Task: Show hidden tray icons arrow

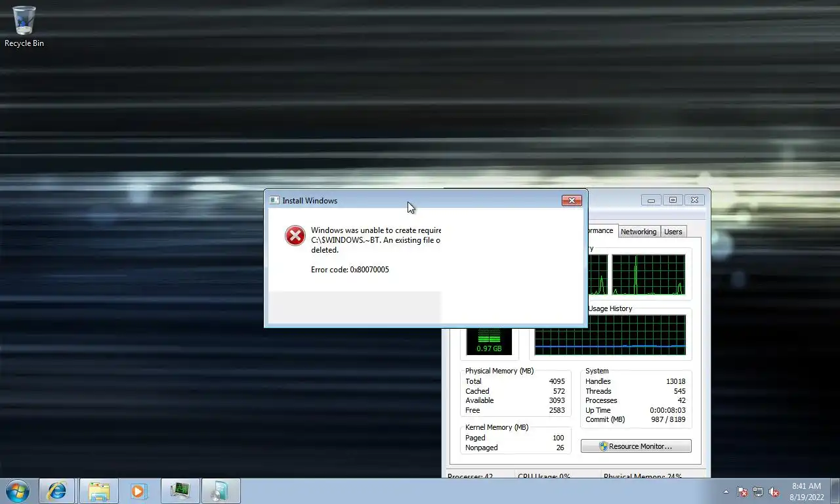Action: (x=726, y=492)
